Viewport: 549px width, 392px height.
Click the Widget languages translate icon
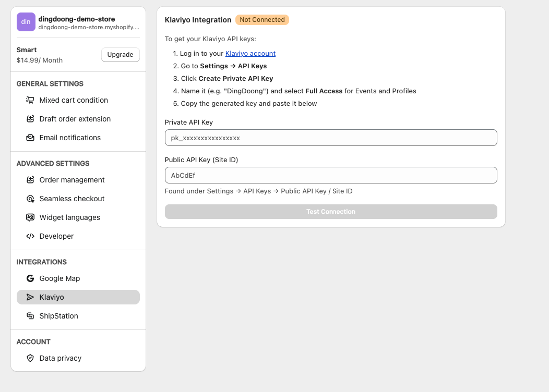point(30,217)
